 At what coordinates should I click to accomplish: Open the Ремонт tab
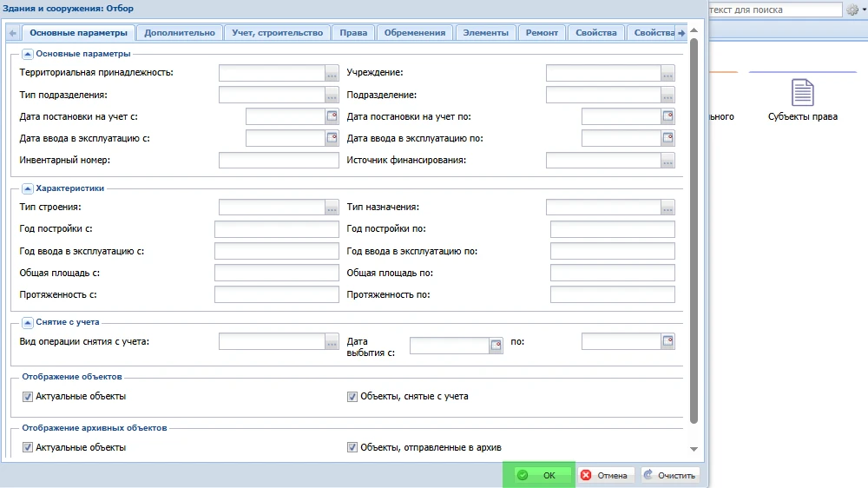tap(542, 33)
